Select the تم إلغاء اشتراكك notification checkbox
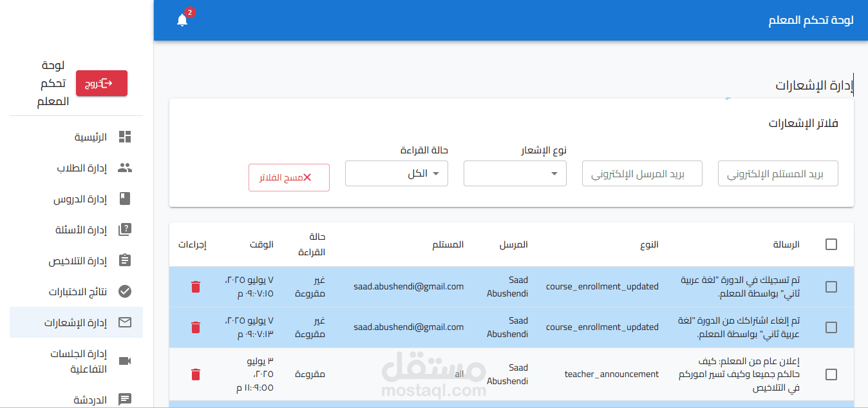 click(x=831, y=327)
